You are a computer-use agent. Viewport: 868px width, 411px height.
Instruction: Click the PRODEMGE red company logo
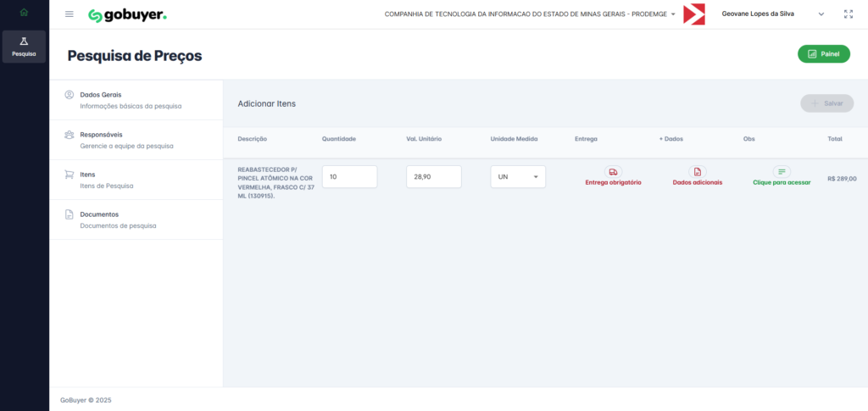point(693,14)
